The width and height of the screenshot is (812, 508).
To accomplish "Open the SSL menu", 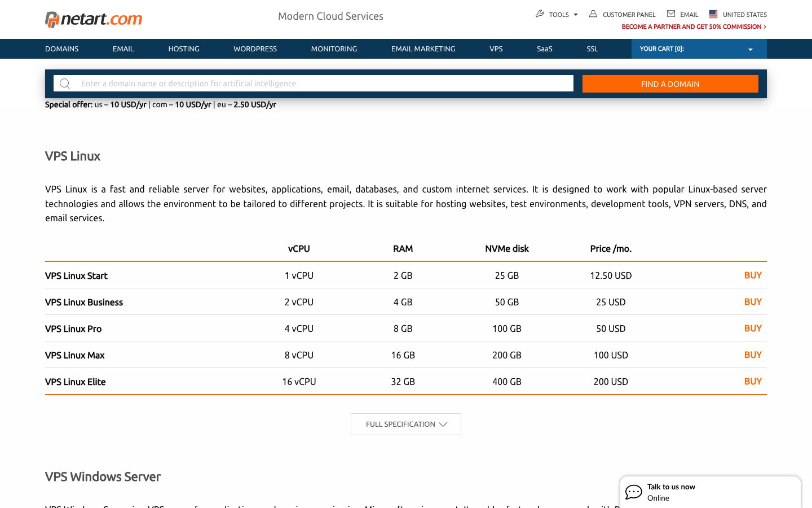I will pyautogui.click(x=592, y=49).
